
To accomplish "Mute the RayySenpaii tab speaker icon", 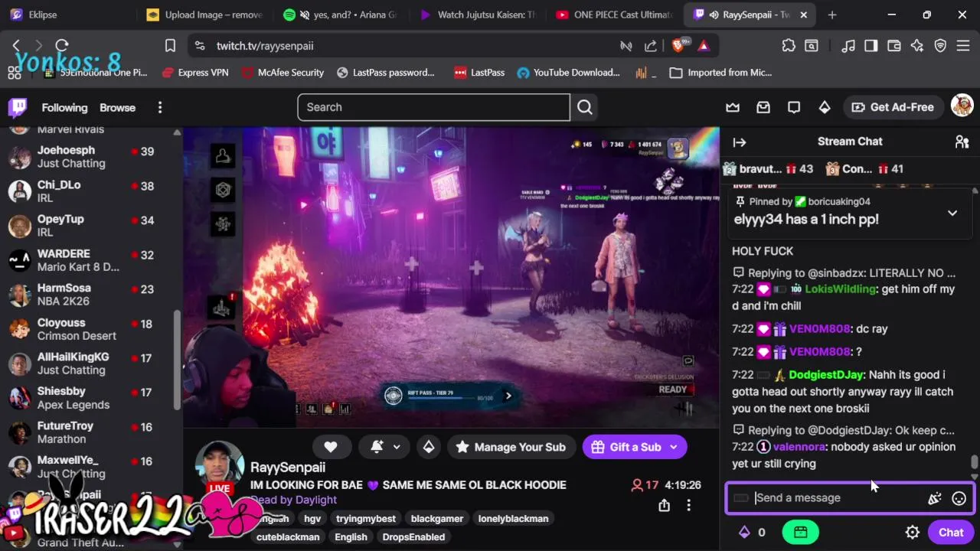I will [714, 15].
